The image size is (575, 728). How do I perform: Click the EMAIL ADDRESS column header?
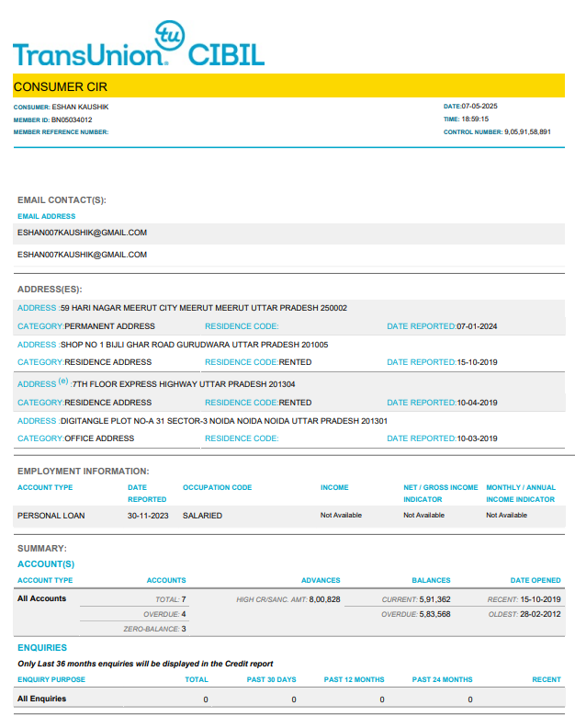(x=46, y=217)
